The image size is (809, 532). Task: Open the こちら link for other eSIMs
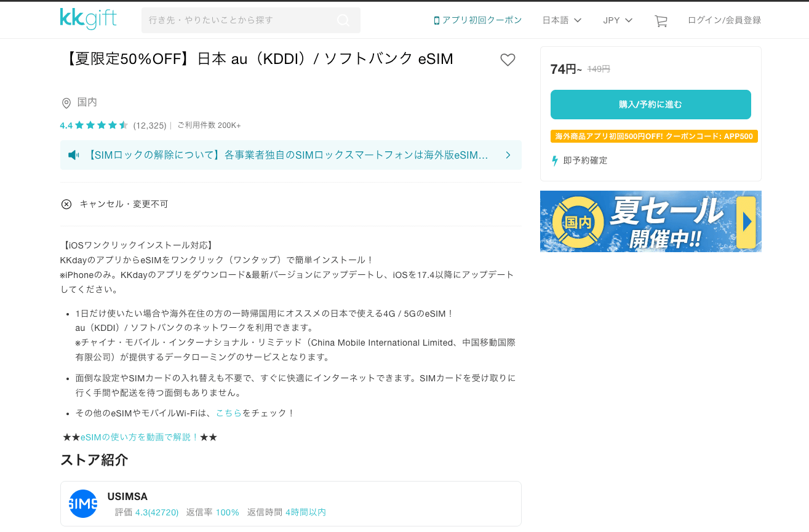tap(229, 413)
